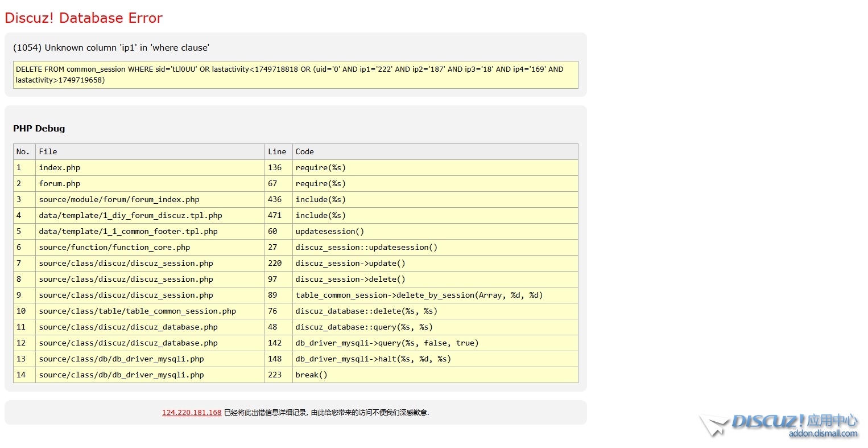
Task: Click the No. column header
Action: click(x=23, y=152)
